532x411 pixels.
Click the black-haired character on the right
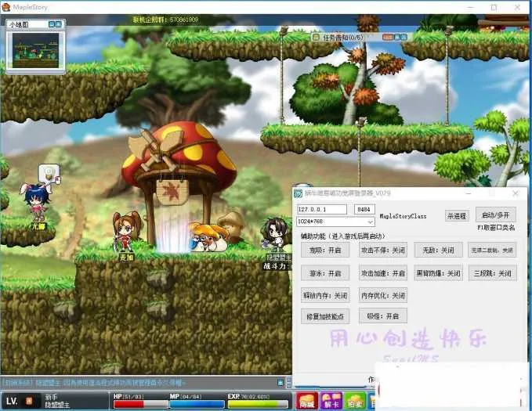[276, 234]
